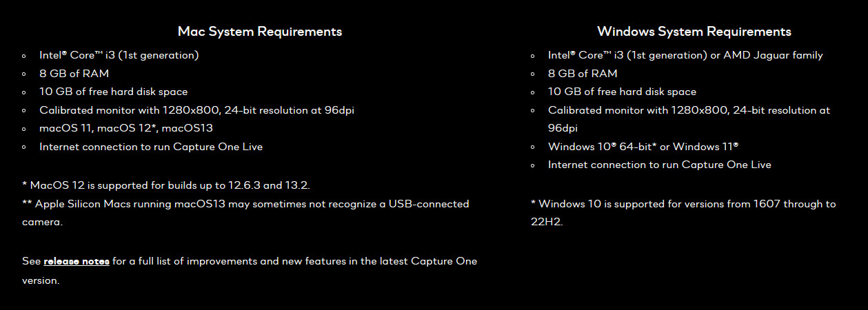
Task: Click the 8 GB of RAM line under Windows
Action: (x=583, y=74)
